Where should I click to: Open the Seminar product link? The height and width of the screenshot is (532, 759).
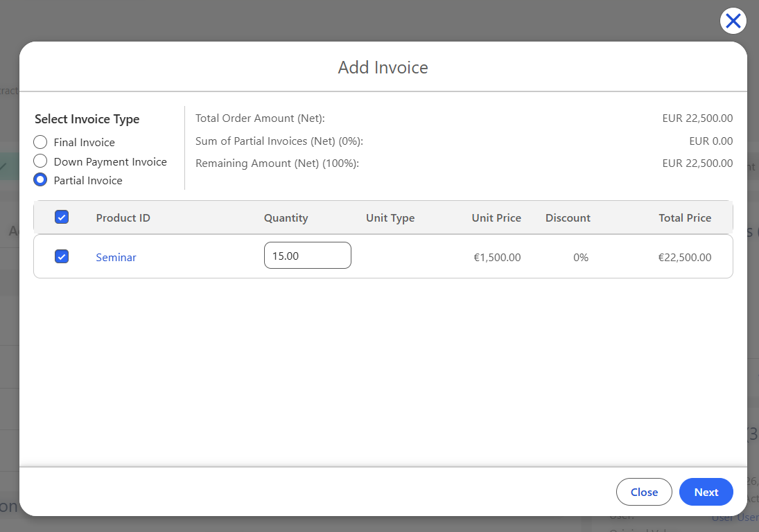(116, 257)
